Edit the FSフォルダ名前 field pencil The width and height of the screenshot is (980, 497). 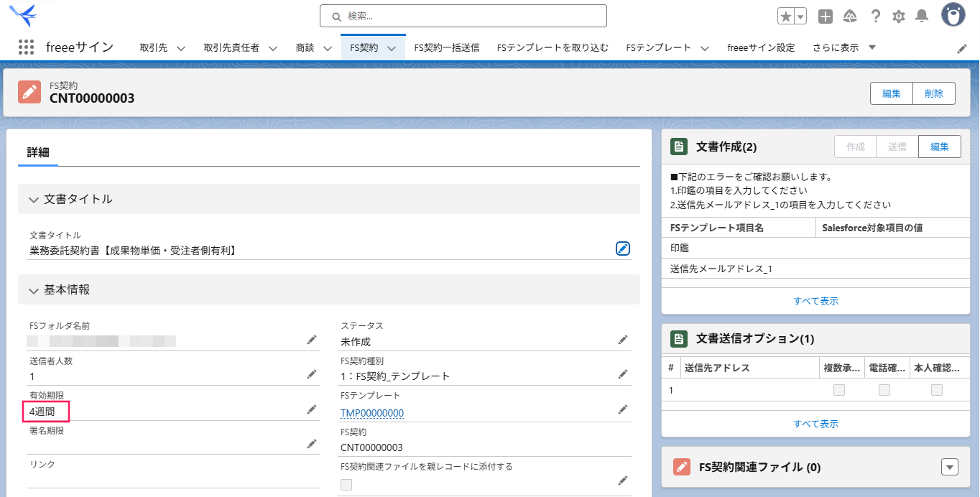(311, 340)
